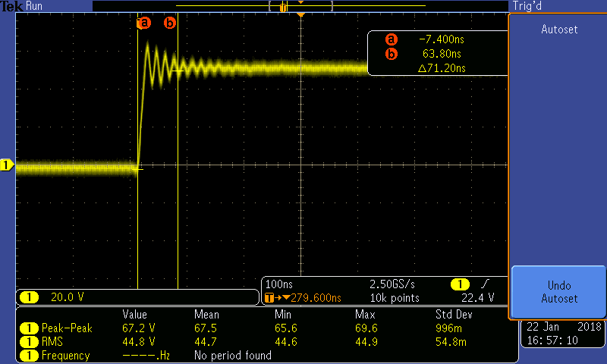Viewport: 607px width, 364px height.
Task: Click the Frequency measurement label
Action: tap(65, 356)
